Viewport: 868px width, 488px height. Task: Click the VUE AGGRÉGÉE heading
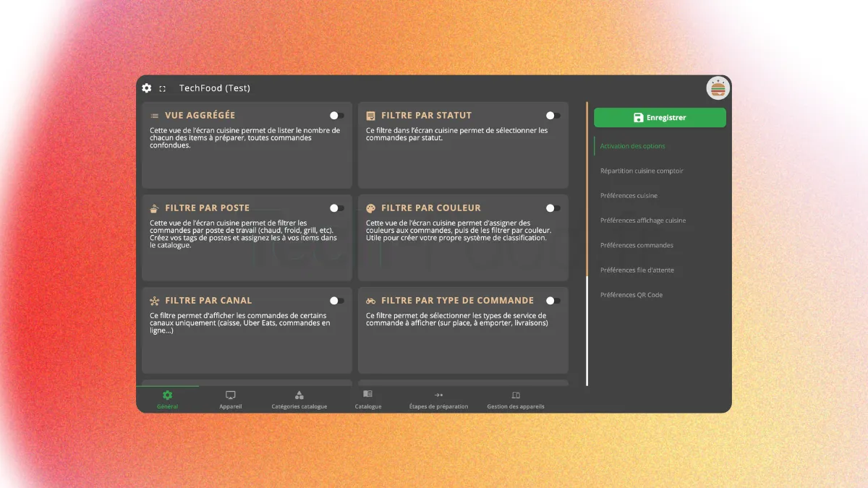click(200, 116)
